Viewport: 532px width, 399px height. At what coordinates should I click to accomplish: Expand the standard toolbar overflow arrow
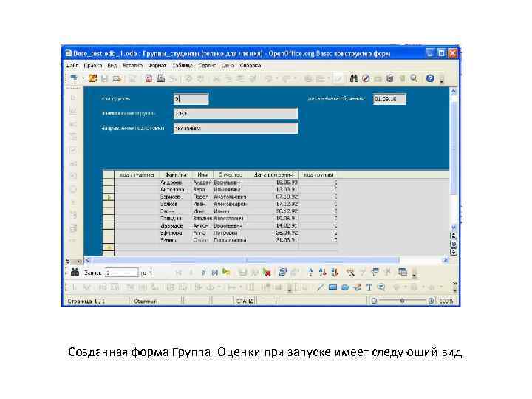(441, 81)
